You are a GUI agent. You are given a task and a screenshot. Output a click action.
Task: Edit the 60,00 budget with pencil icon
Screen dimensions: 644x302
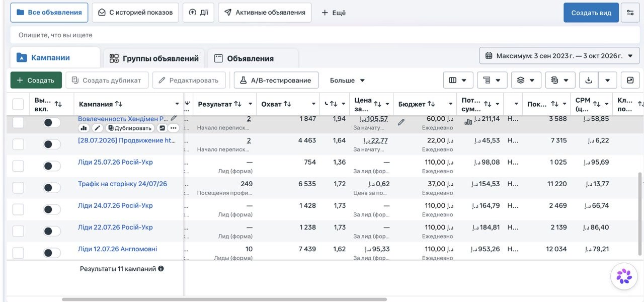(401, 122)
